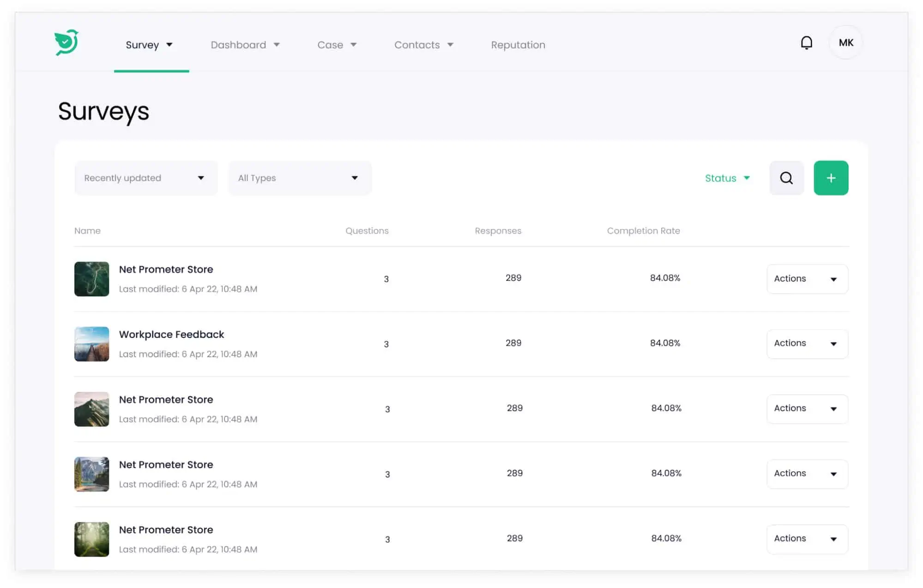Open Actions menu for Workplace Feedback
The image size is (923, 588).
pos(807,344)
